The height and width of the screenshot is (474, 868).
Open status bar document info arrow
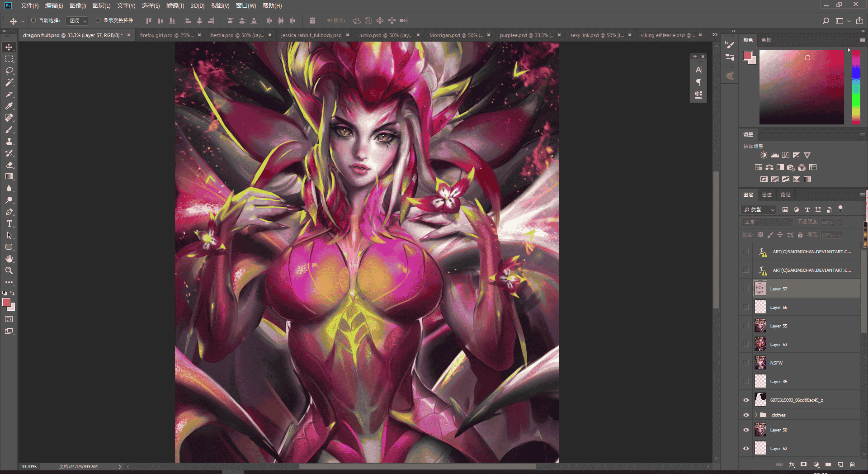(120, 466)
